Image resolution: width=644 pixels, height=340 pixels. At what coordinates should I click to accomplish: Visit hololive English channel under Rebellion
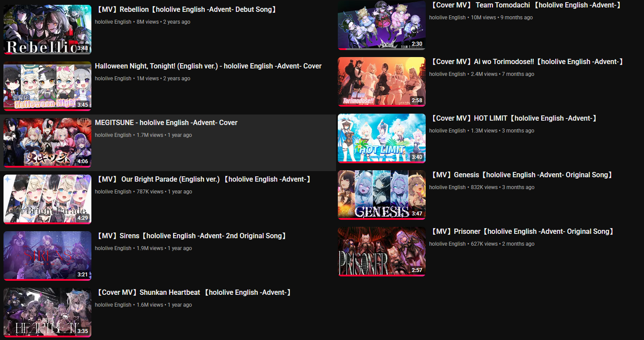point(113,22)
